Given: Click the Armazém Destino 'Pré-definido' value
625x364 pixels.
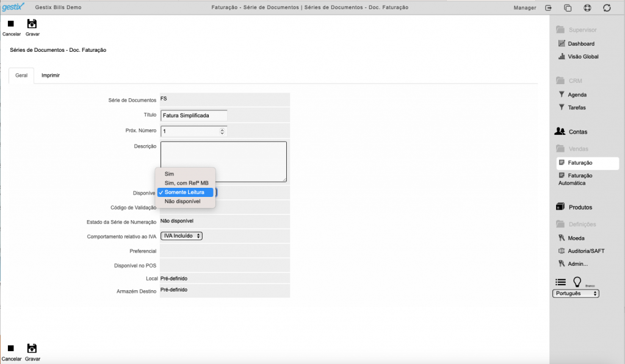Looking at the screenshot, I should point(174,290).
